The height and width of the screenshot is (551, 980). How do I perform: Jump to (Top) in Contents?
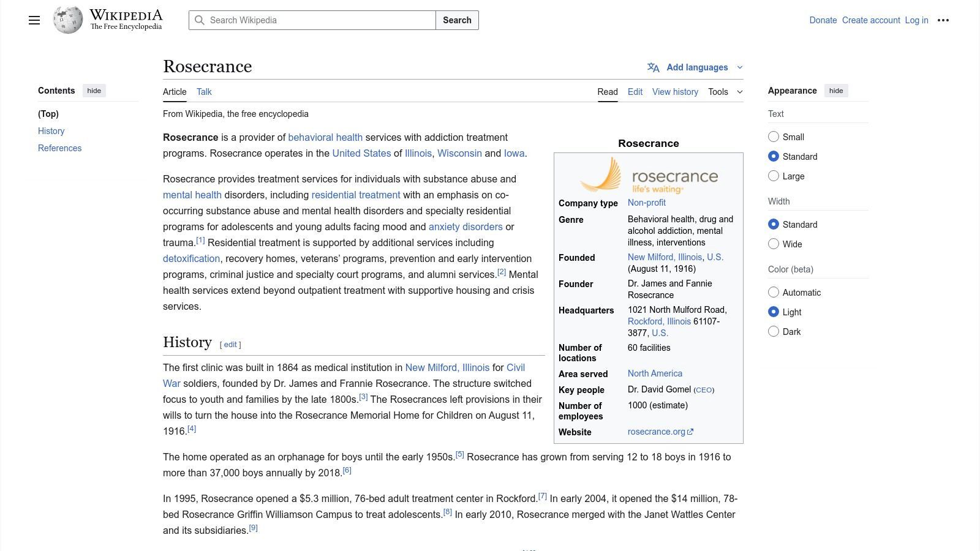pos(48,114)
